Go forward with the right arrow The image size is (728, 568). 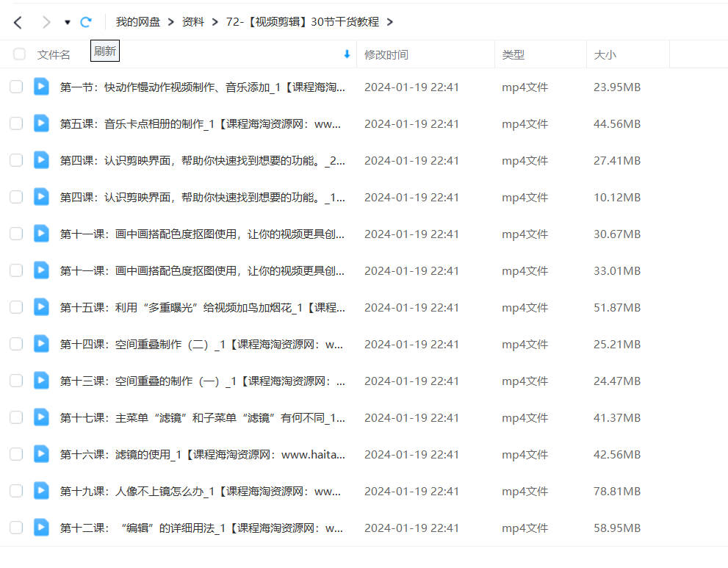[x=46, y=22]
